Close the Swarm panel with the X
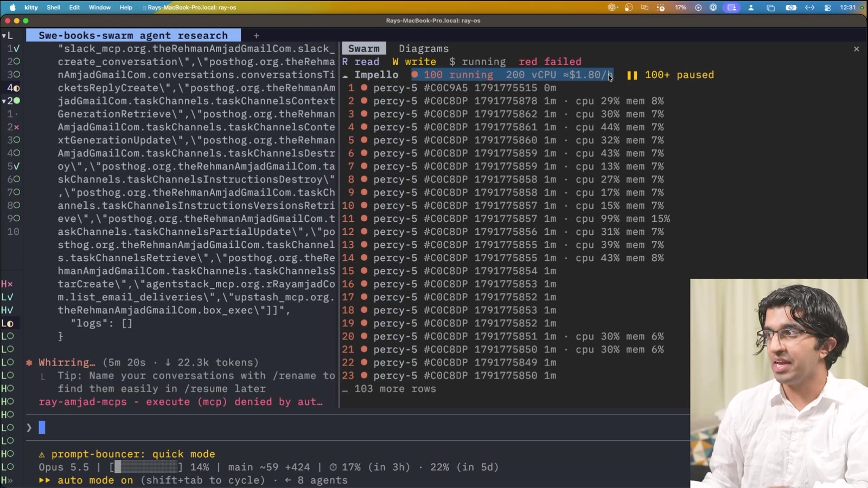This screenshot has height=488, width=868. (x=857, y=49)
